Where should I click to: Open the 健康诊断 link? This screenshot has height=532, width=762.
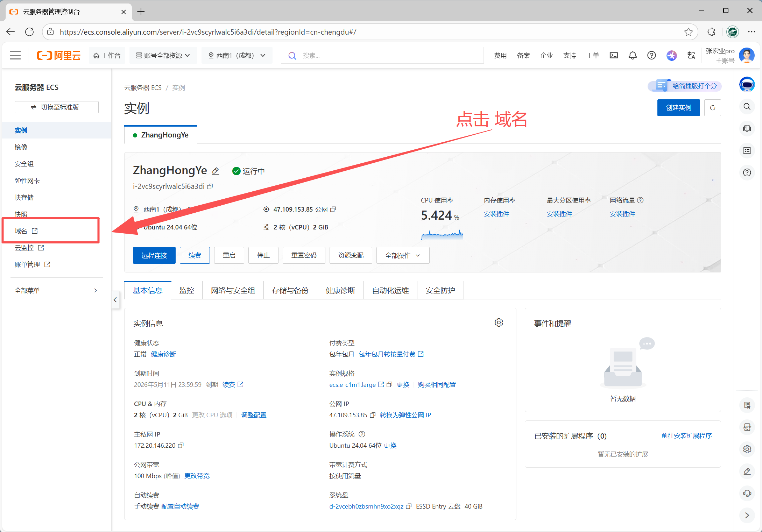[163, 354]
